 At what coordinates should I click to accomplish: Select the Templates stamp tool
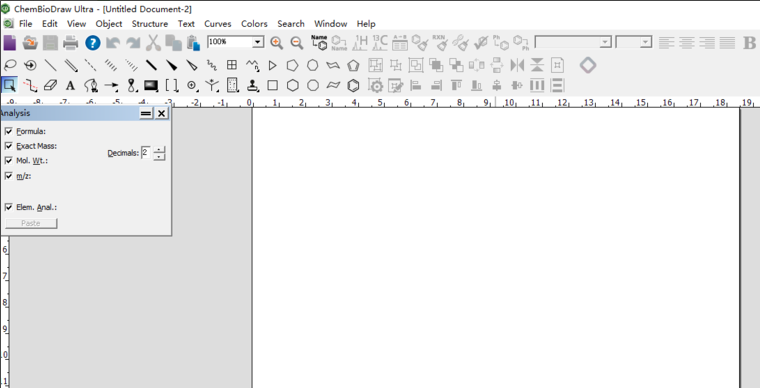click(x=253, y=86)
